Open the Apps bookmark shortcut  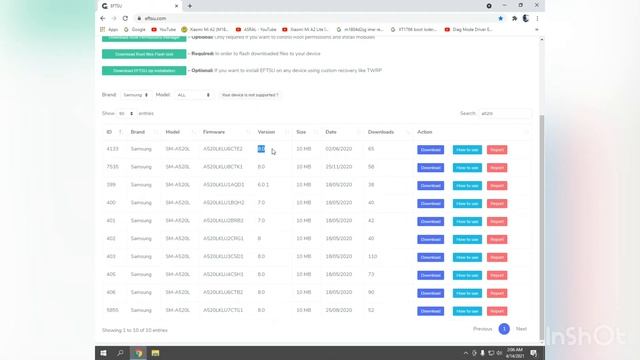[109, 29]
